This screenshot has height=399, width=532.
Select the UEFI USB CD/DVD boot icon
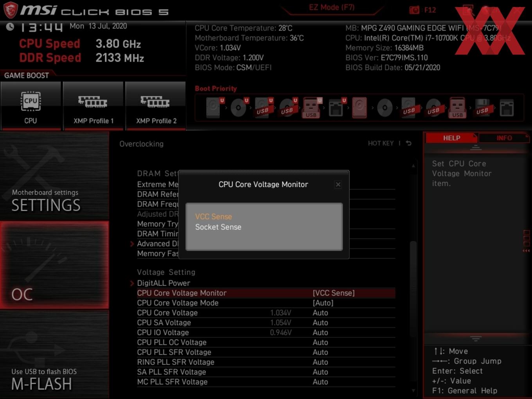(288, 107)
